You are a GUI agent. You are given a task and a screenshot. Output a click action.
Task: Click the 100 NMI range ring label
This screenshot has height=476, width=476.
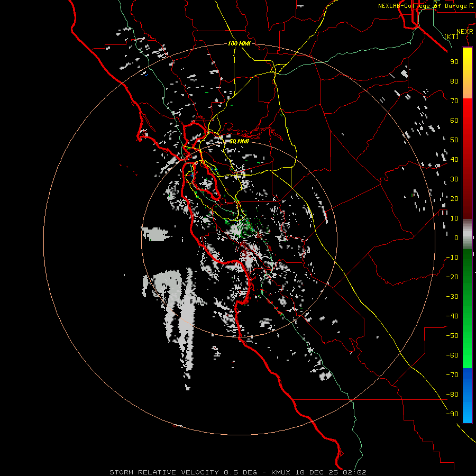[239, 43]
